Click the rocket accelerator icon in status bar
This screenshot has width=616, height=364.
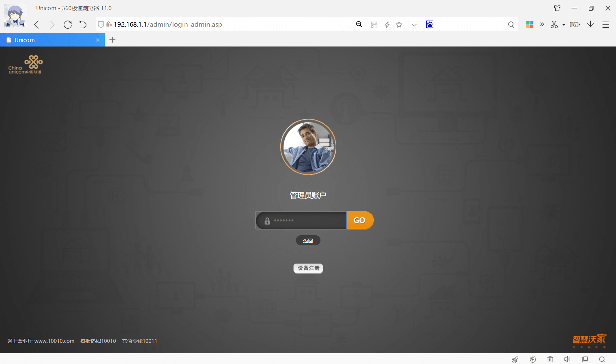[x=515, y=359]
